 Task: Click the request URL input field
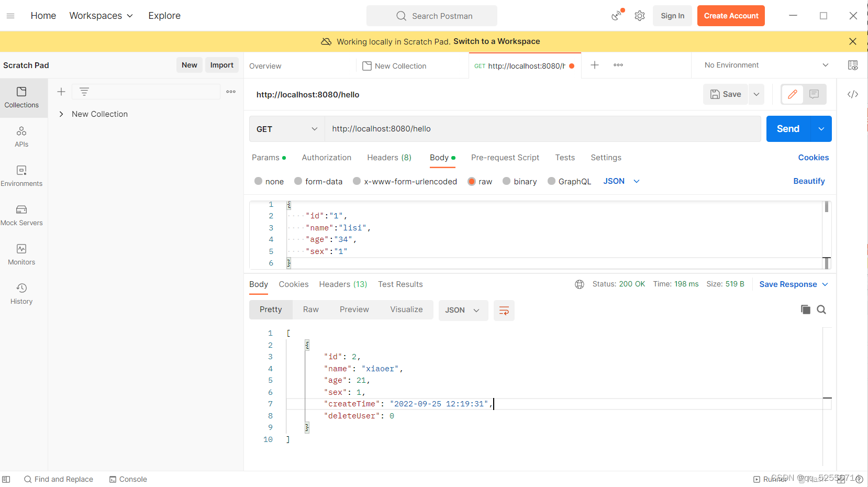543,129
